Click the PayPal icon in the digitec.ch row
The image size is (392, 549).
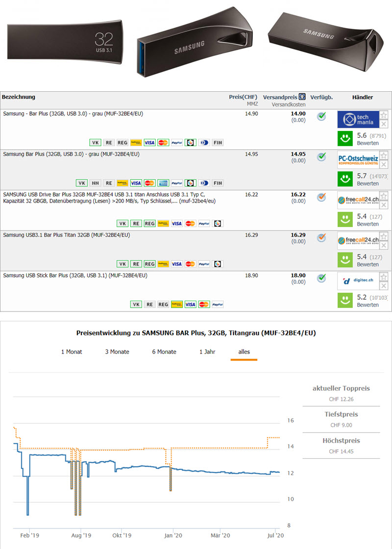click(x=217, y=304)
